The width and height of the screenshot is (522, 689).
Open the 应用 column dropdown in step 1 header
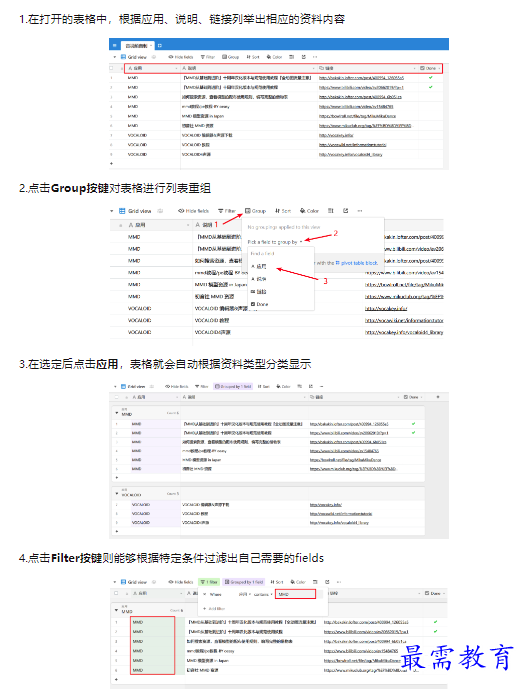[x=177, y=69]
